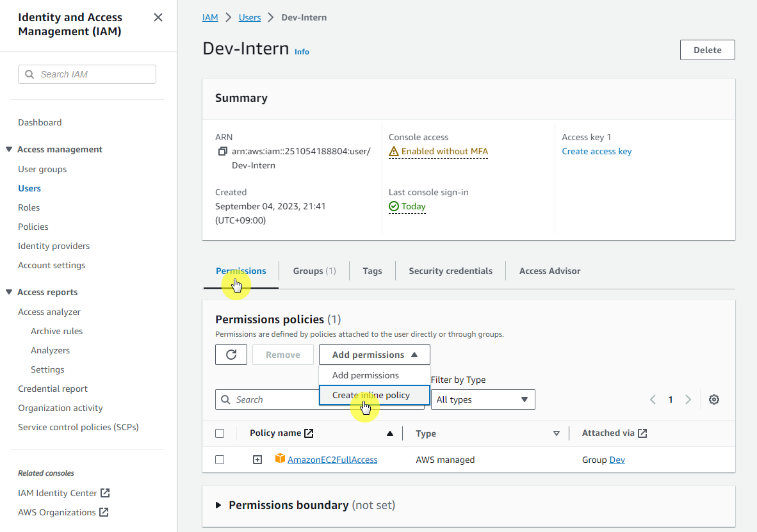Image resolution: width=757 pixels, height=532 pixels.
Task: Click the external link icon beside Policy name
Action: pos(309,433)
